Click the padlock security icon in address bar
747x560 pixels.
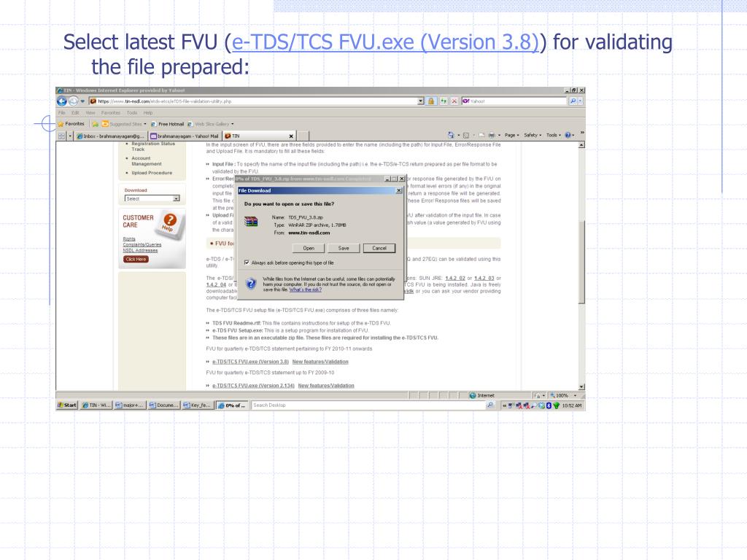[x=431, y=101]
